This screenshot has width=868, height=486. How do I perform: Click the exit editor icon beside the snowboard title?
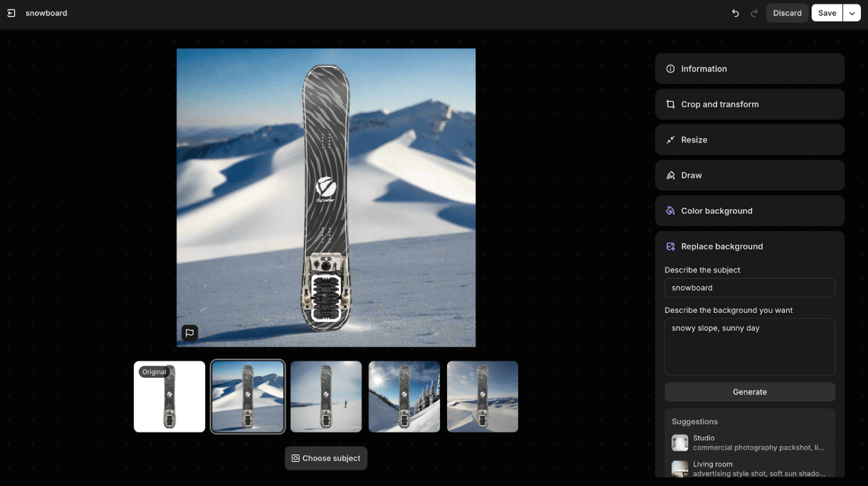[x=11, y=13]
